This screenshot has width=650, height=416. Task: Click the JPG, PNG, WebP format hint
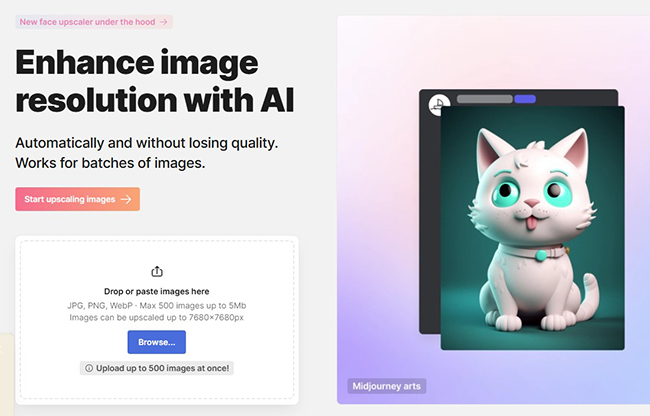click(x=157, y=306)
